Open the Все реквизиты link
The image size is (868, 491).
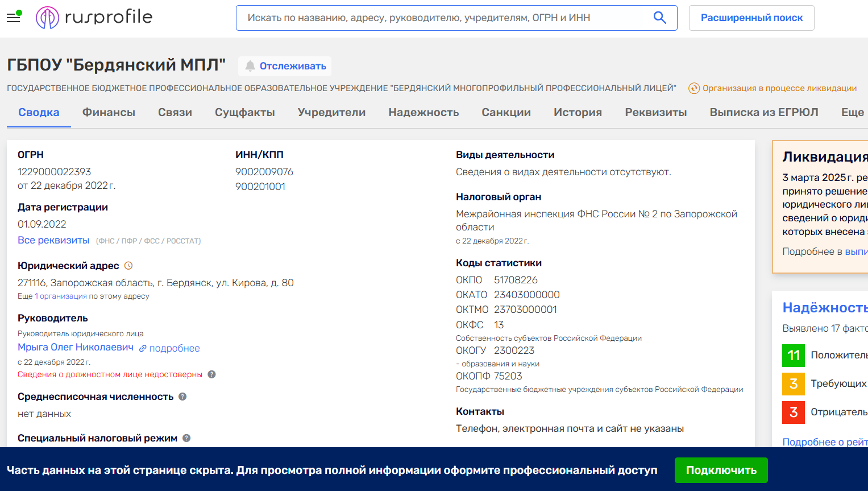click(53, 240)
